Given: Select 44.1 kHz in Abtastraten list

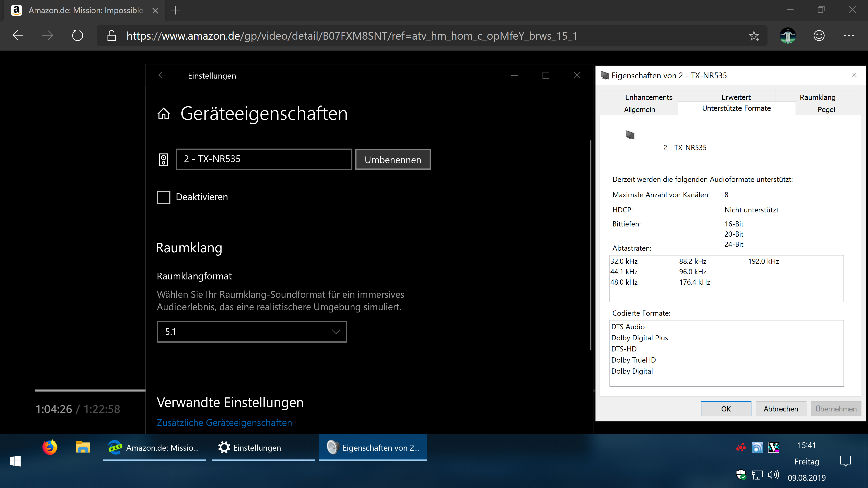Looking at the screenshot, I should pos(624,272).
